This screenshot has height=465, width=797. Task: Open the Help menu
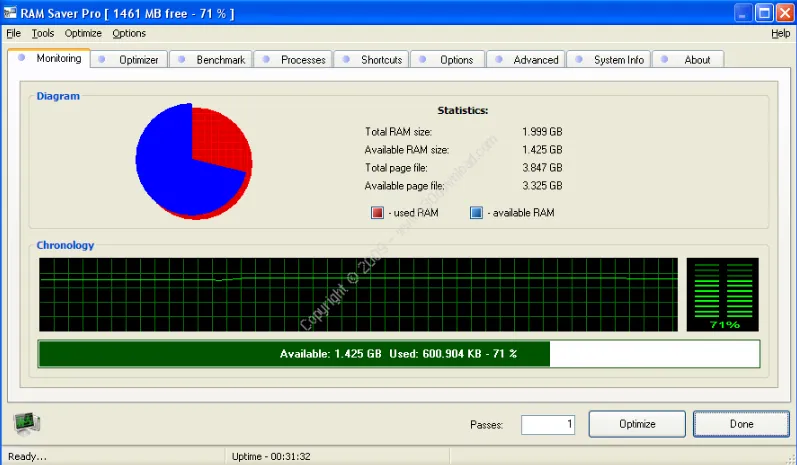click(x=780, y=34)
